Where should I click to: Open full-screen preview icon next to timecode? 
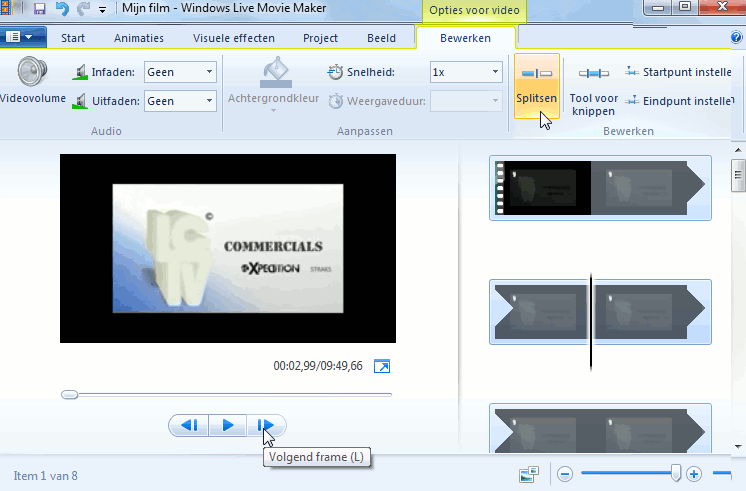pyautogui.click(x=382, y=366)
